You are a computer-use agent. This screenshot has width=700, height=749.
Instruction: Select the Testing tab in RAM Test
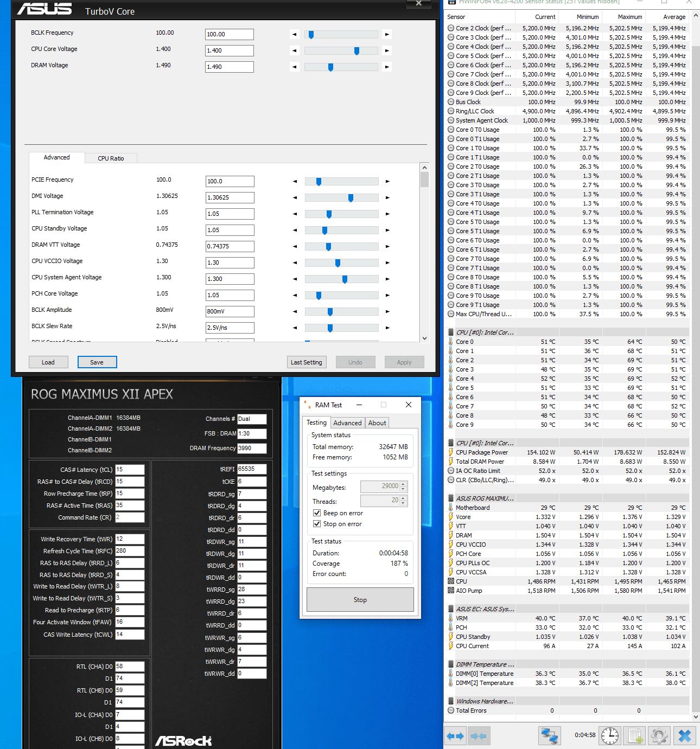316,422
